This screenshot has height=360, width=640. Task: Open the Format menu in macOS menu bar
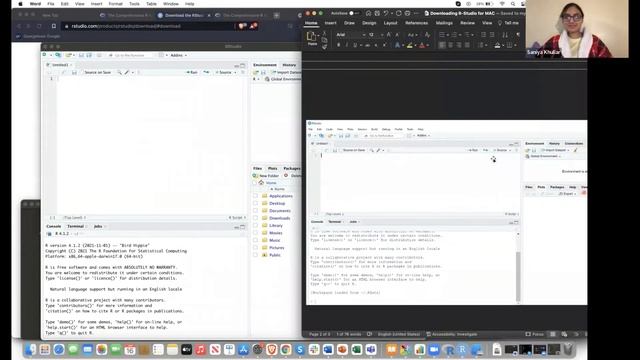(116, 4)
